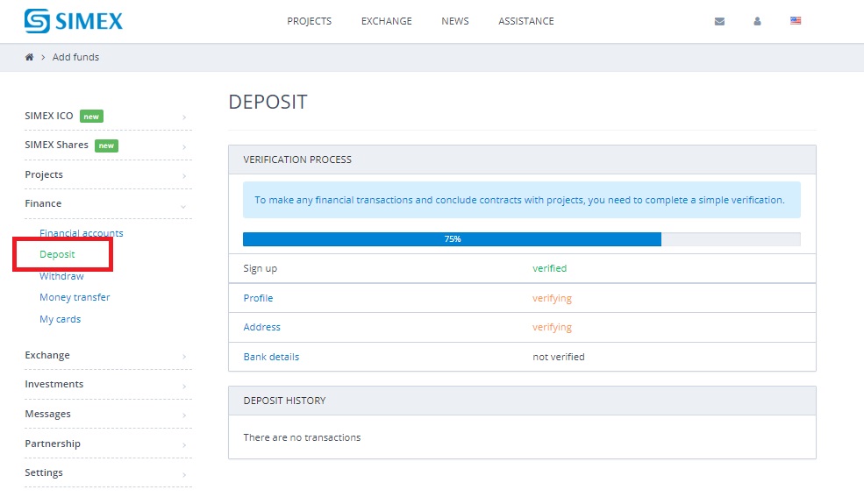Click the 'Sign up' row label
The height and width of the screenshot is (504, 864).
click(x=261, y=268)
